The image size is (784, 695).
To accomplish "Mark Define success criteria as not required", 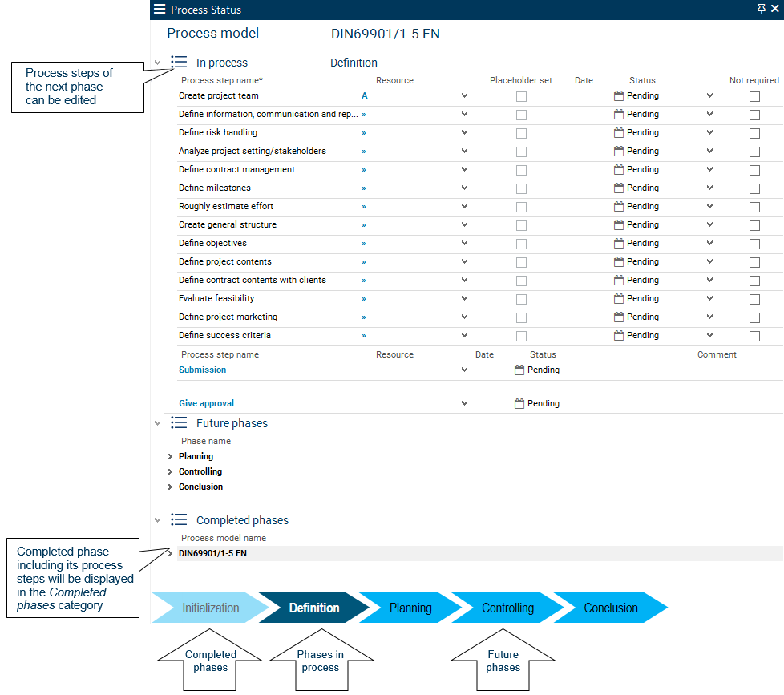I will coord(754,336).
